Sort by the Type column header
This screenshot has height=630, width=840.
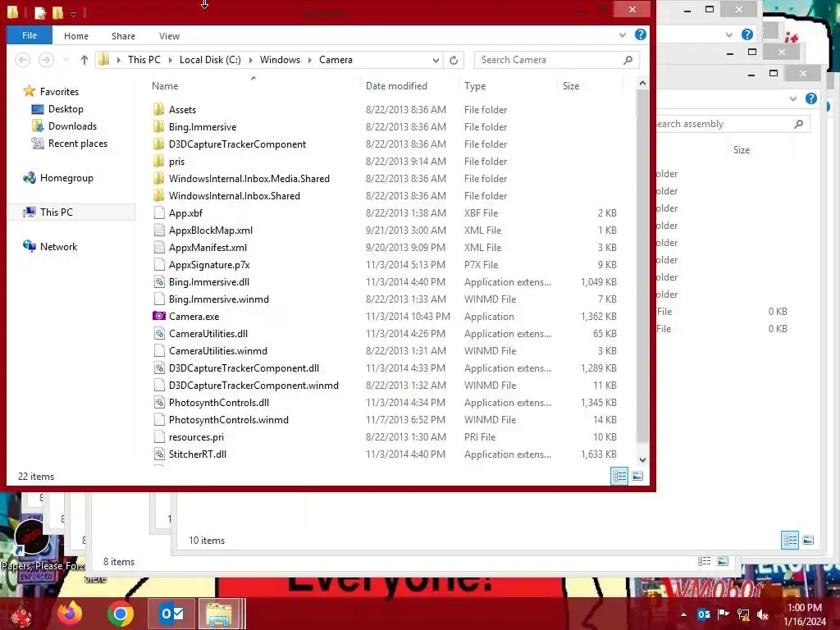tap(508, 85)
